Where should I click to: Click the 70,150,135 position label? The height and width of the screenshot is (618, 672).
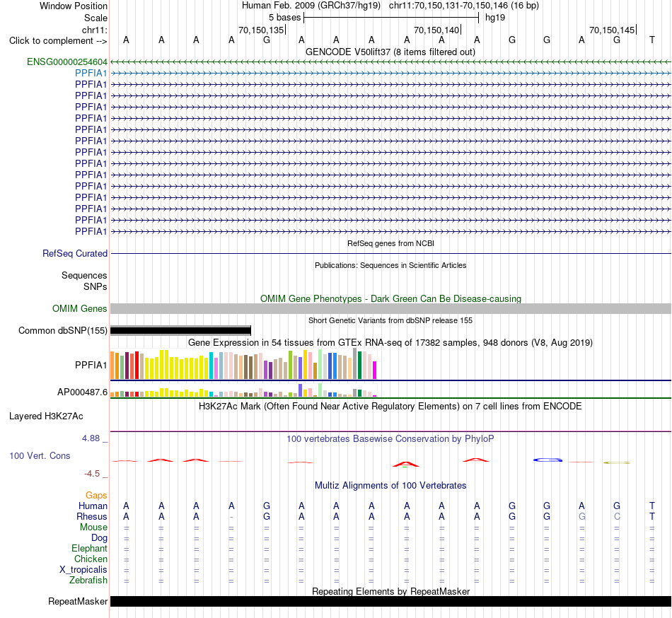(x=261, y=30)
